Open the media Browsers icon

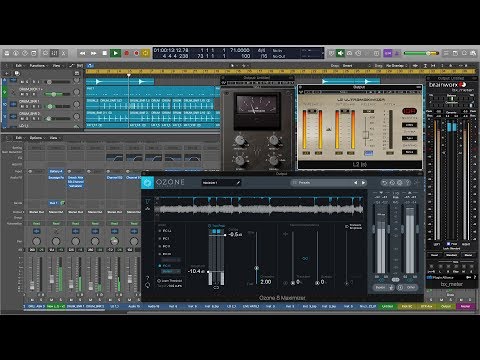click(x=473, y=53)
